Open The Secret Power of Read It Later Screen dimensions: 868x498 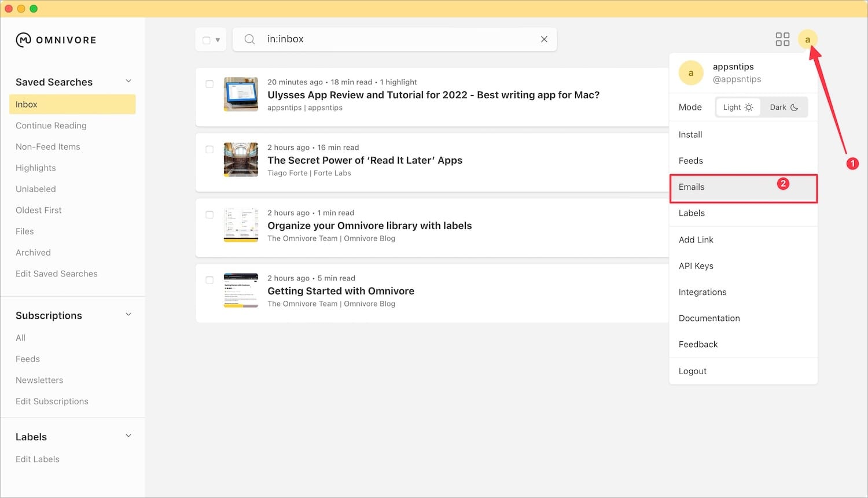(365, 160)
